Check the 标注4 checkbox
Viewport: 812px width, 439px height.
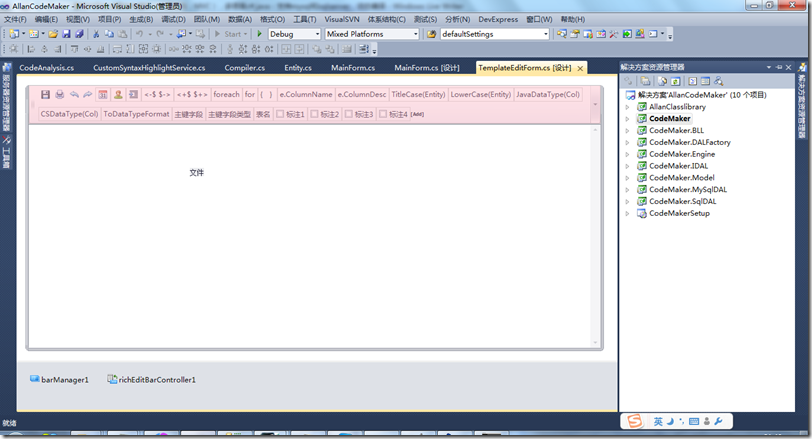click(x=383, y=114)
